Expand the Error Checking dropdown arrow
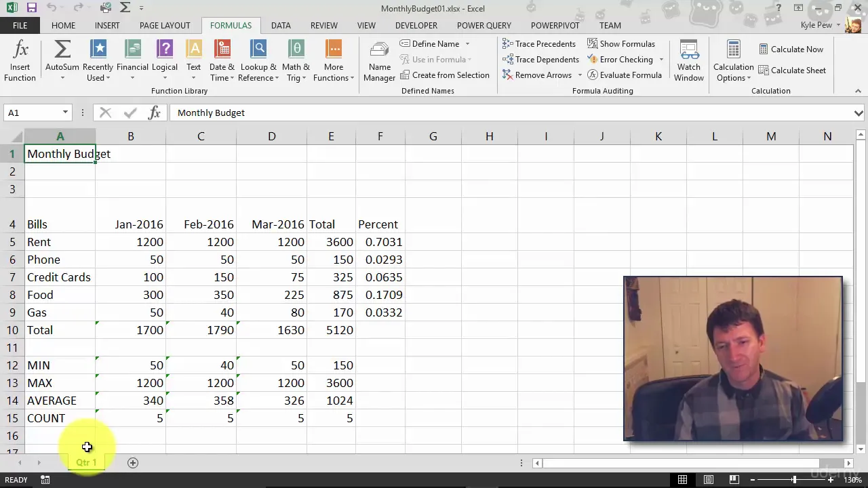The height and width of the screenshot is (488, 868). point(661,59)
